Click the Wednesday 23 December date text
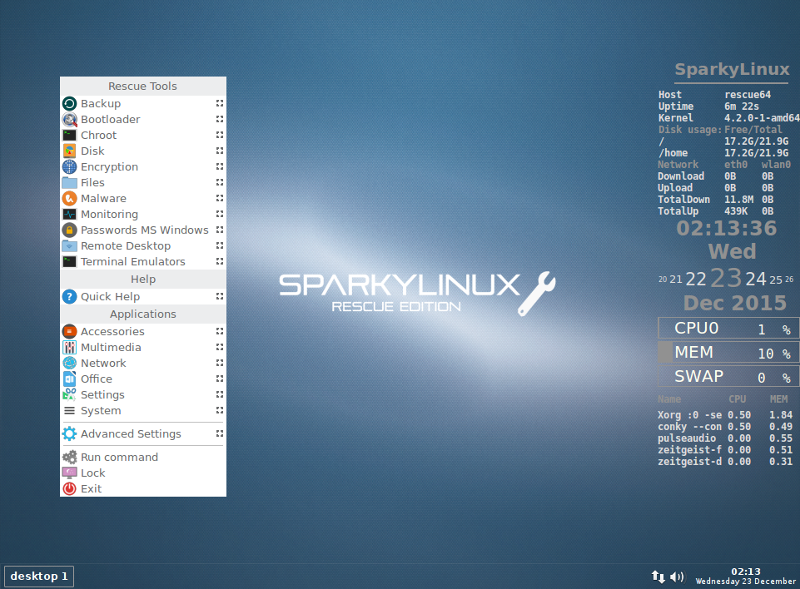Image resolution: width=800 pixels, height=589 pixels. 745,581
